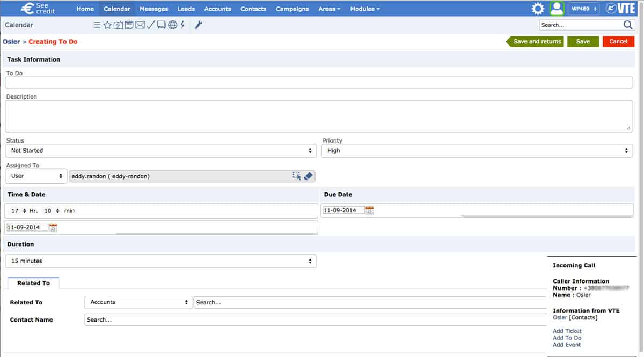
Task: Expand the Duration dropdown showing 15 minutes
Action: [x=161, y=261]
